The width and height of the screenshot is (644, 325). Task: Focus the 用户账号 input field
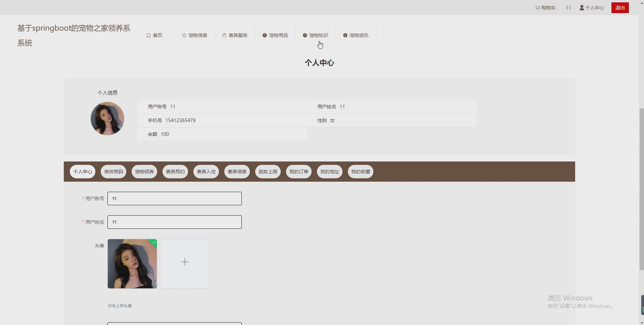coord(175,198)
